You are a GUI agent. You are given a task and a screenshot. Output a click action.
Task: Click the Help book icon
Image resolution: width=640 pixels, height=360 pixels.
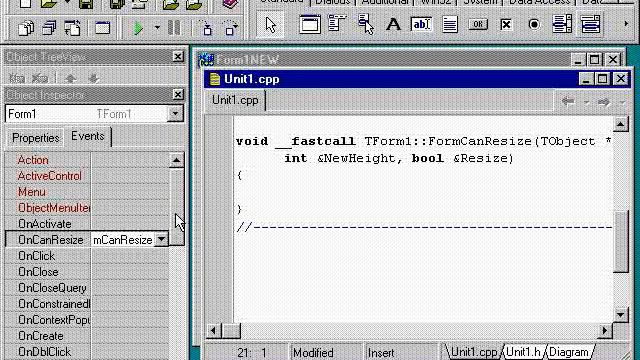tap(230, 4)
